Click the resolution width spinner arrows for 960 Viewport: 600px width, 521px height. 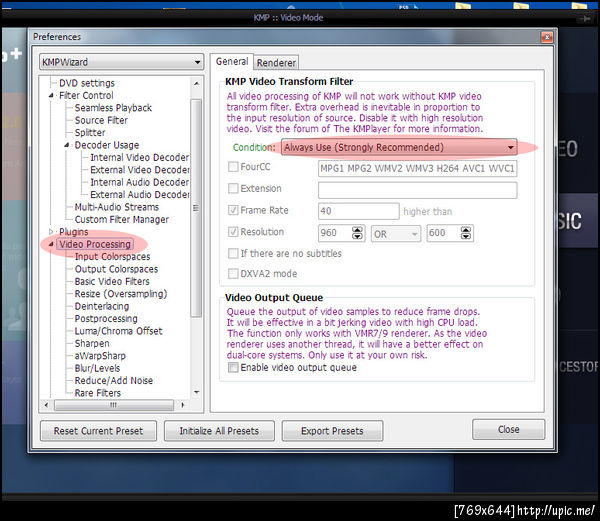(357, 233)
